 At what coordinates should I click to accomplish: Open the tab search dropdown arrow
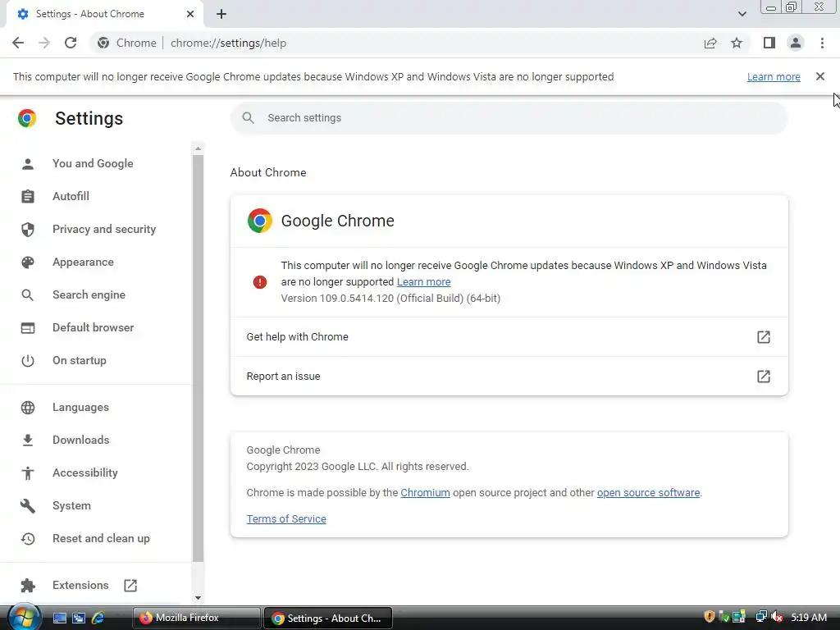[742, 14]
